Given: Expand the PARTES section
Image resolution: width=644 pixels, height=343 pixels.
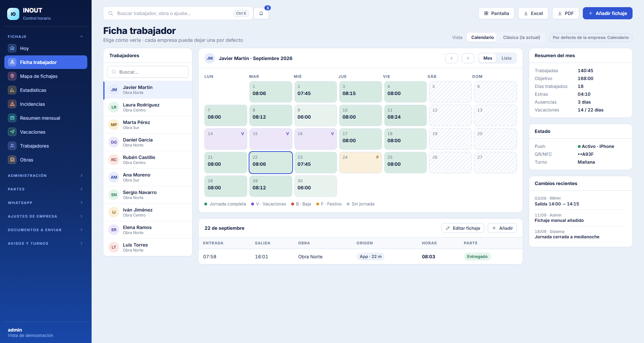Looking at the screenshot, I should pos(46,189).
